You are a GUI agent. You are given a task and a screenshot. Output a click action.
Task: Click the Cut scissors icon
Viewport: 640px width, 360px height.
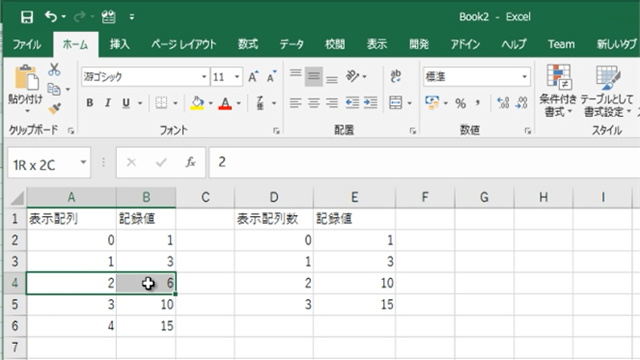coord(54,69)
